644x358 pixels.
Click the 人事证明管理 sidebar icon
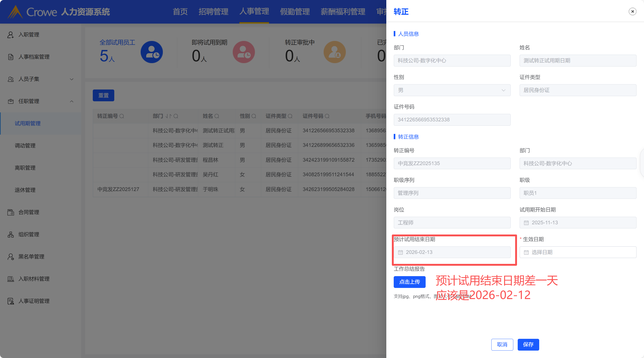coord(10,301)
